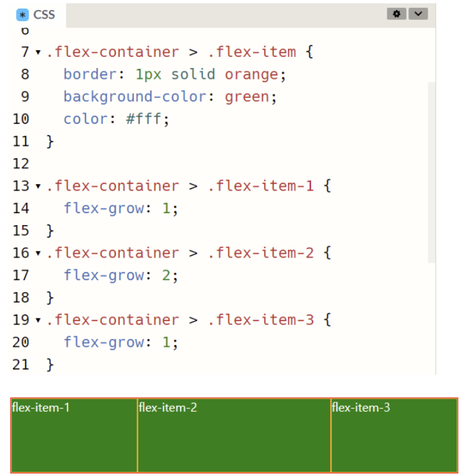Click the flex-item-2 box in the preview
Screen dimensions: 460x476
(234, 436)
